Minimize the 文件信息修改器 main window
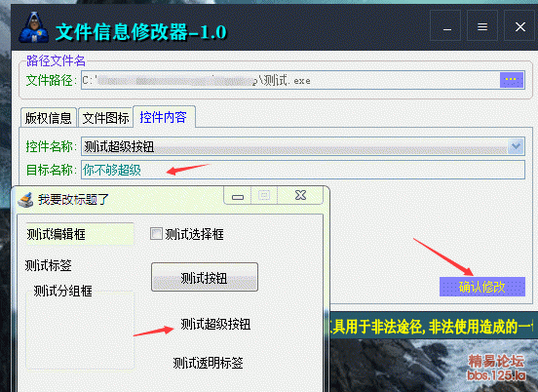Viewport: 538px width, 392px height. (x=446, y=26)
